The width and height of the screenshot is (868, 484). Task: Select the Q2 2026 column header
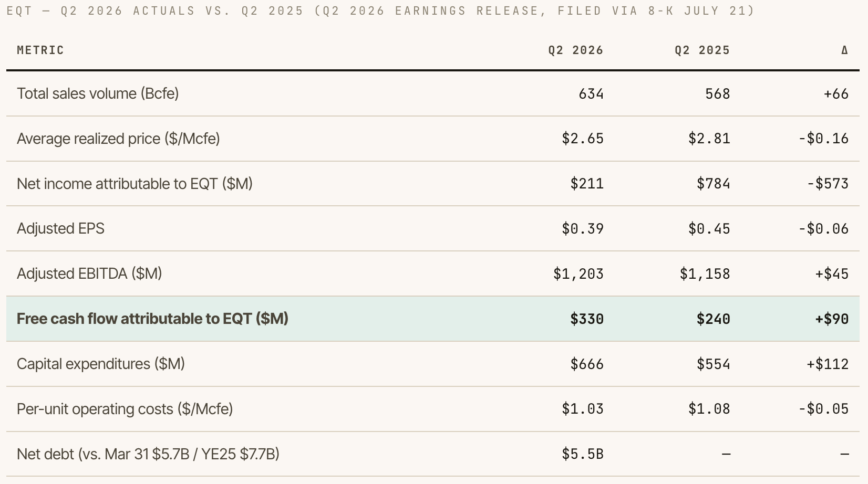click(x=576, y=50)
